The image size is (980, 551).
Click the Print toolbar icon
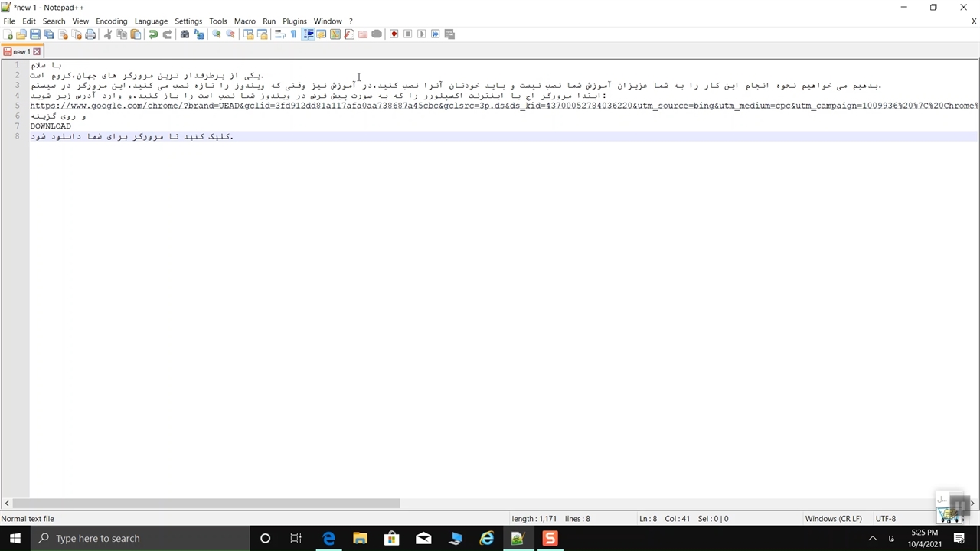pyautogui.click(x=90, y=34)
